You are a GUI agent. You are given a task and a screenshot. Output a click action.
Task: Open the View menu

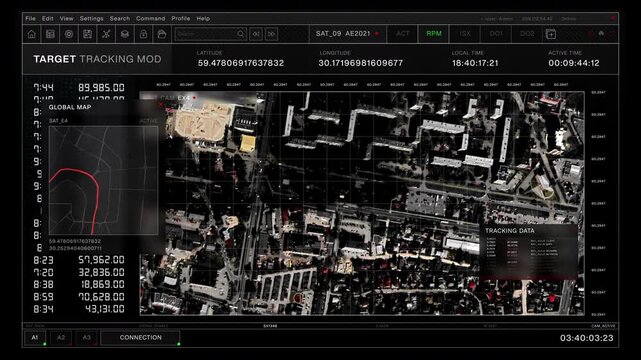pos(67,18)
